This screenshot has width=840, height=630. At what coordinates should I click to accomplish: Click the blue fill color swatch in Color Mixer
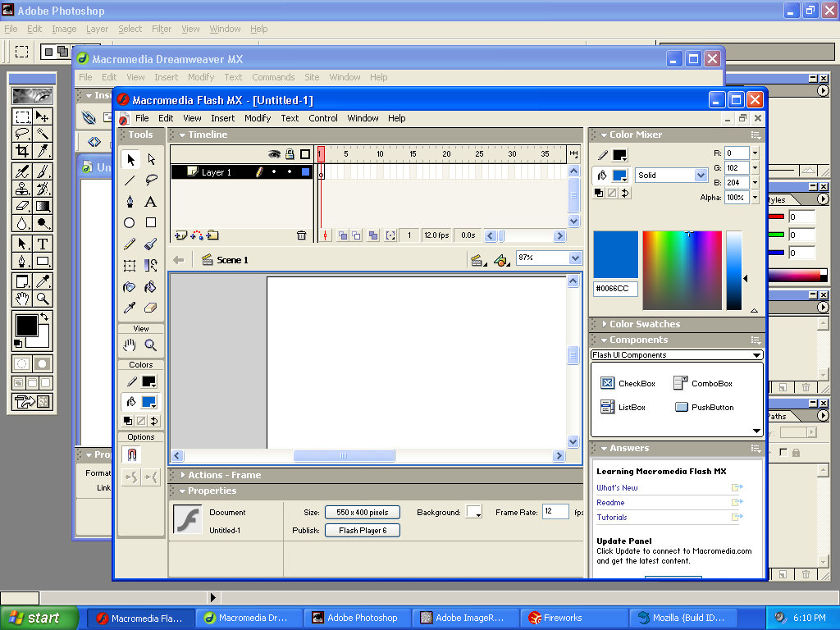[620, 176]
